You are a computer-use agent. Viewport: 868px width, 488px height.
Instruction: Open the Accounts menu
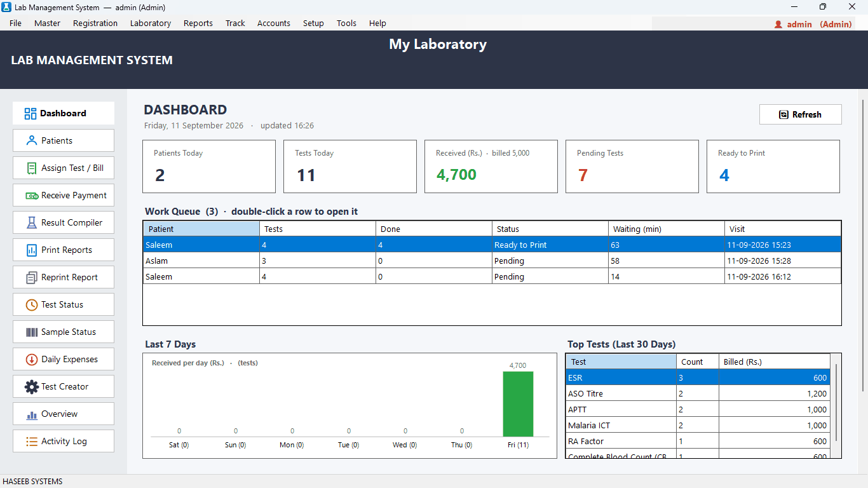tap(274, 23)
